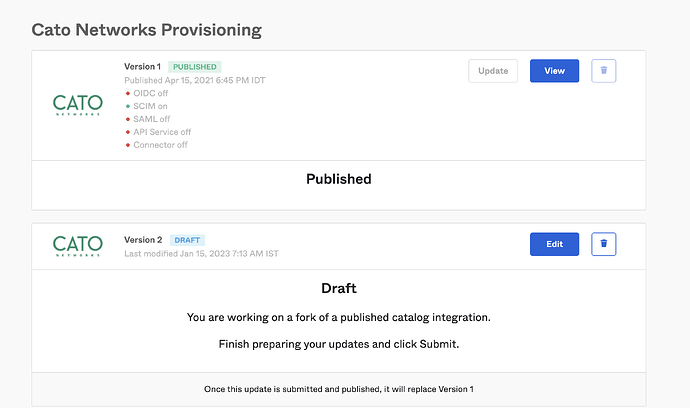Image resolution: width=690 pixels, height=408 pixels.
Task: Select the API Service off status line
Action: (158, 132)
